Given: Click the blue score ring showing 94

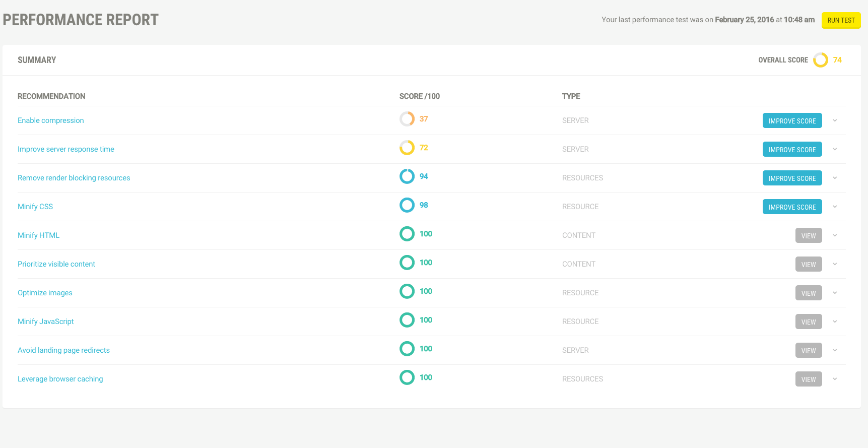Looking at the screenshot, I should pos(407,176).
